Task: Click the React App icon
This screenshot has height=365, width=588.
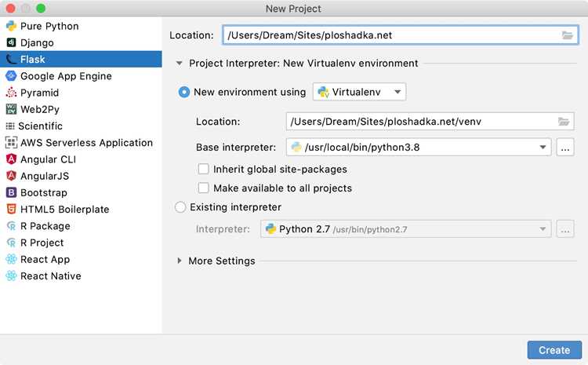Action: [x=11, y=259]
